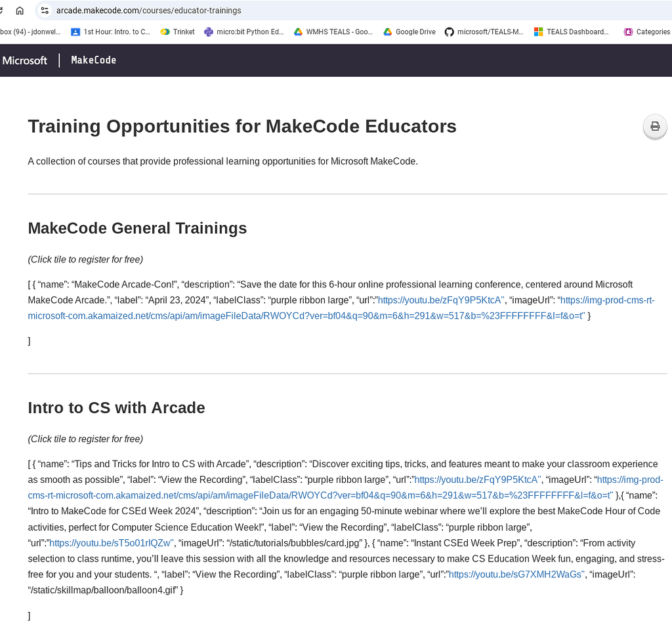Open site settings icon inside the address bar
This screenshot has width=672, height=631.
[43, 10]
